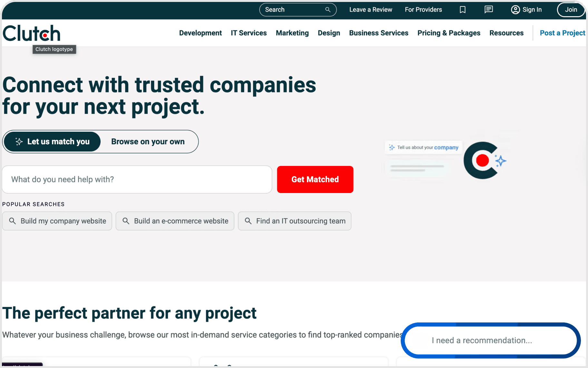Open Pricing & Packages menu
This screenshot has height=368, width=588.
click(x=449, y=33)
